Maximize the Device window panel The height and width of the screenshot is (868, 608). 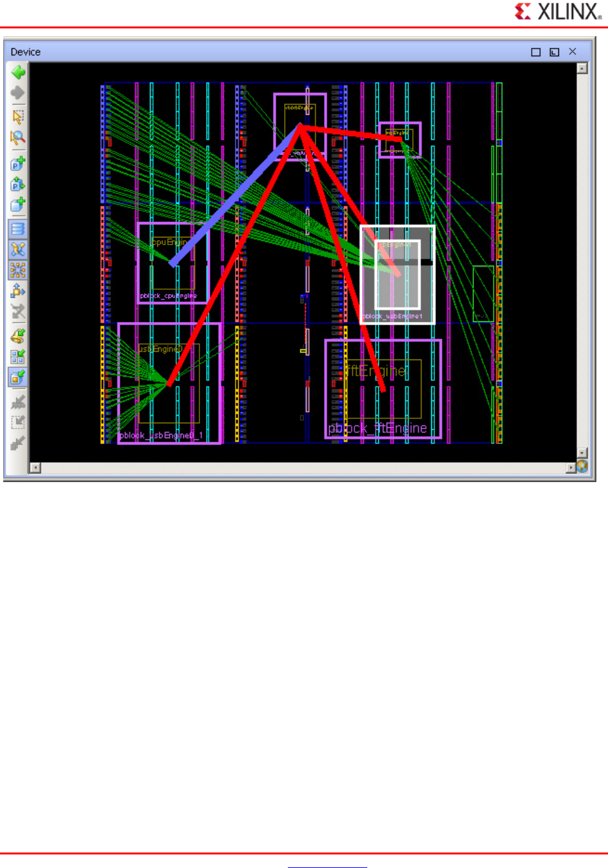(x=536, y=52)
